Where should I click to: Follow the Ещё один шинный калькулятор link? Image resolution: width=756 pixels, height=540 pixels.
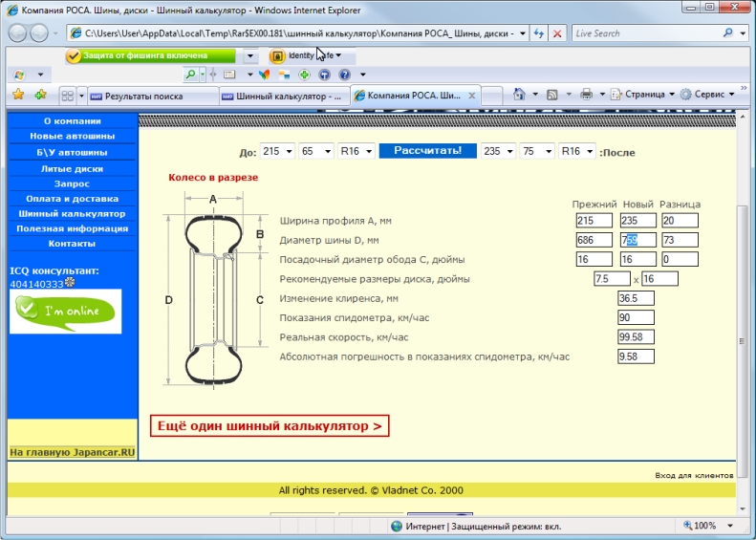(x=270, y=426)
